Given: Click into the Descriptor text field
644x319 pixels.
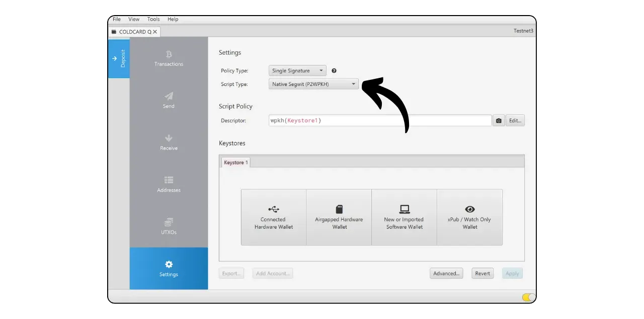Looking at the screenshot, I should click(380, 121).
